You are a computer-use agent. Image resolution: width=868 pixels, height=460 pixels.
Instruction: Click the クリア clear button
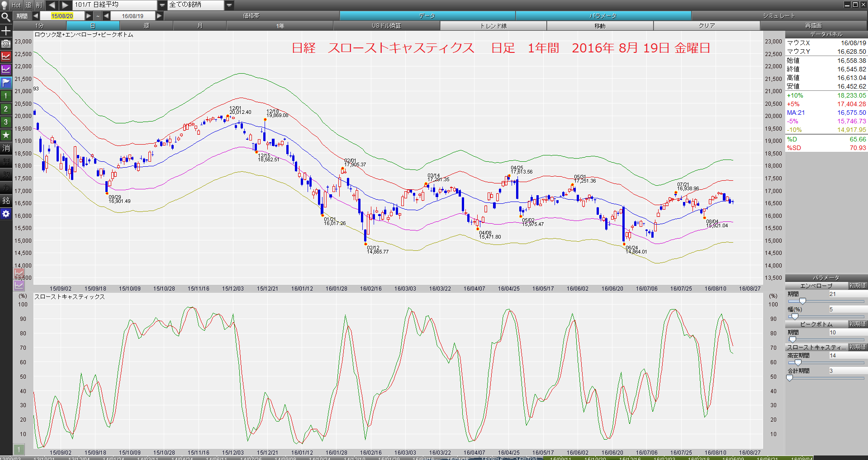707,26
